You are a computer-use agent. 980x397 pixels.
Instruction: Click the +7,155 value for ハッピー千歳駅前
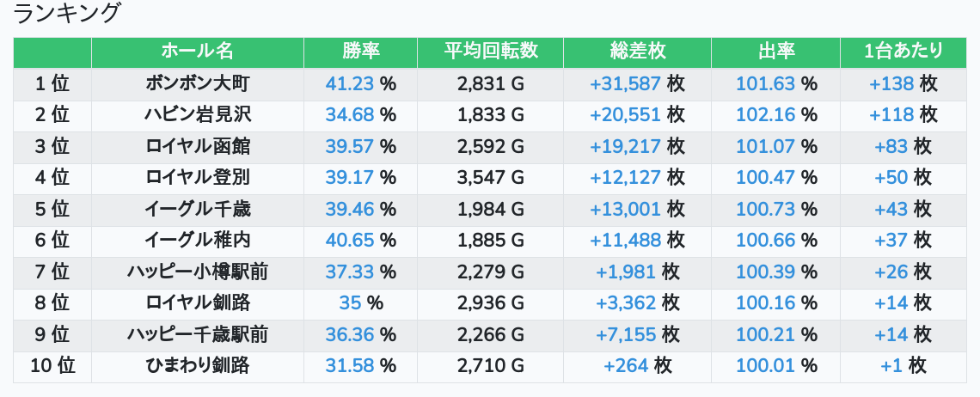click(625, 334)
